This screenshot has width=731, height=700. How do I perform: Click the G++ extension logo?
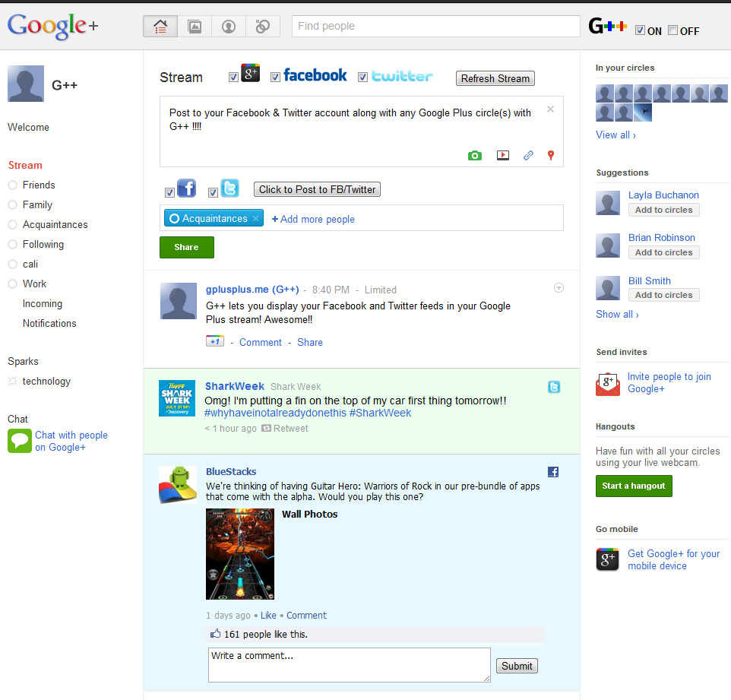(x=607, y=26)
